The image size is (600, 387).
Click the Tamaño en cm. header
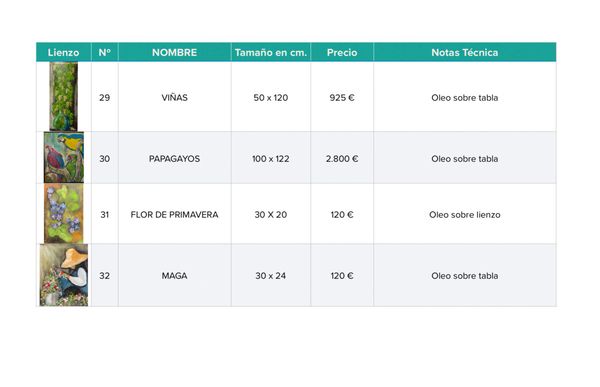click(271, 52)
